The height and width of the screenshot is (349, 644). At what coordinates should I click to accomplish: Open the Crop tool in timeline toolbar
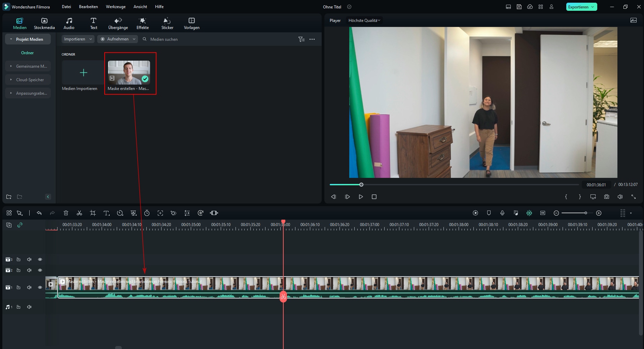point(93,213)
